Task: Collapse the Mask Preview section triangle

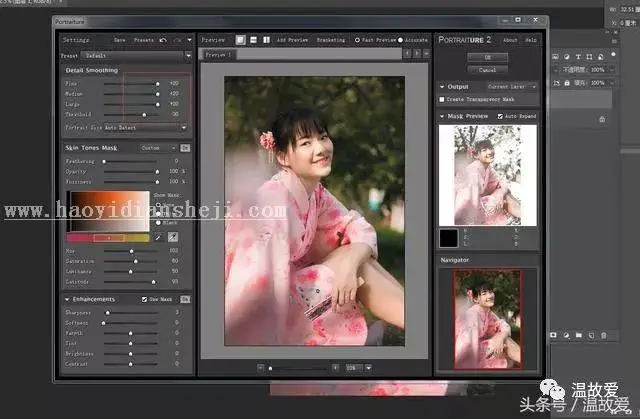Action: pyautogui.click(x=442, y=116)
